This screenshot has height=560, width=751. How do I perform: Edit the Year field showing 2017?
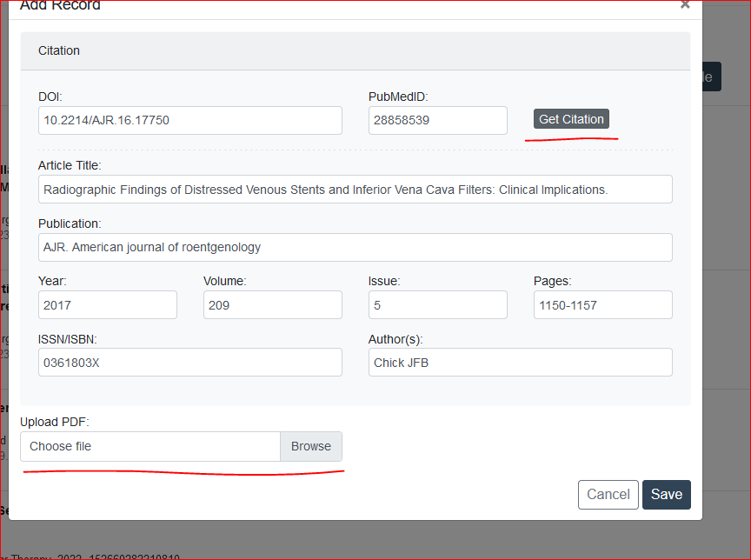108,304
